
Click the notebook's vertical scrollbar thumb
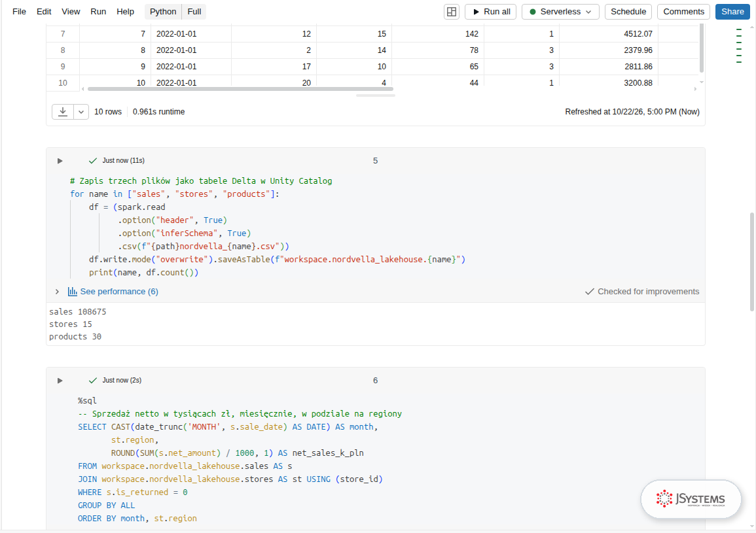(752, 262)
